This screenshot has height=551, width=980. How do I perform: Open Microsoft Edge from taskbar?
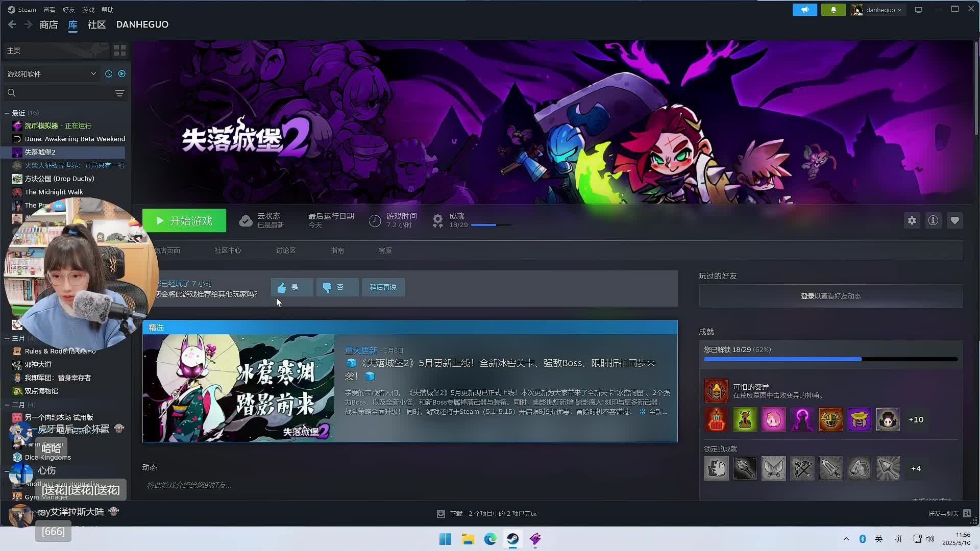(491, 539)
